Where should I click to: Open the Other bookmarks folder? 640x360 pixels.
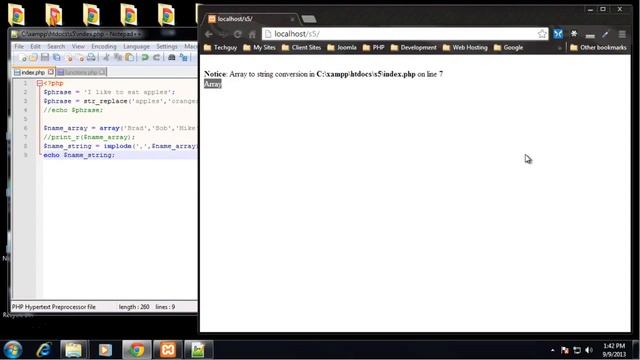point(598,48)
